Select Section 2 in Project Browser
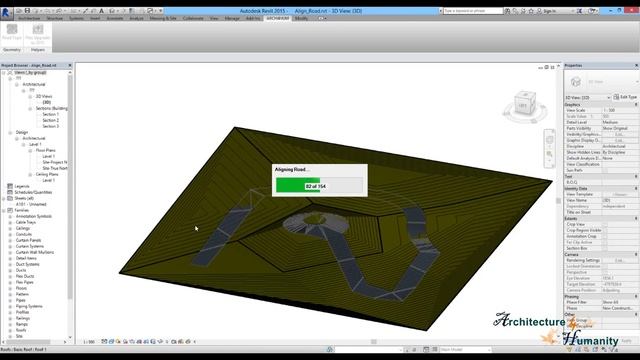640x360 pixels. coord(51,120)
